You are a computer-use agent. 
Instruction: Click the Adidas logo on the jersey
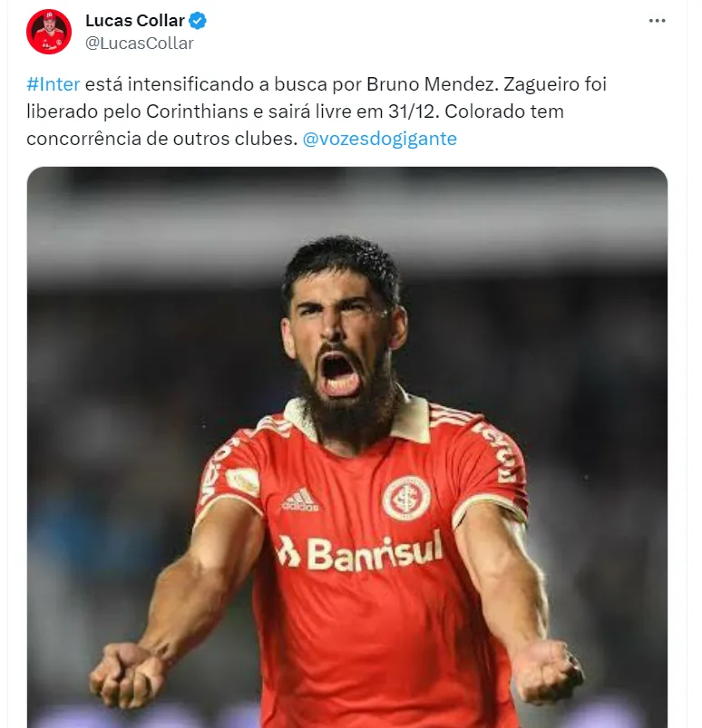(300, 500)
